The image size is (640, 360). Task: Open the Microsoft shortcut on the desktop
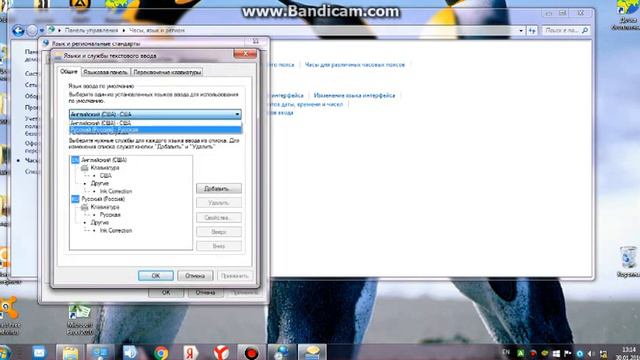coord(80,319)
